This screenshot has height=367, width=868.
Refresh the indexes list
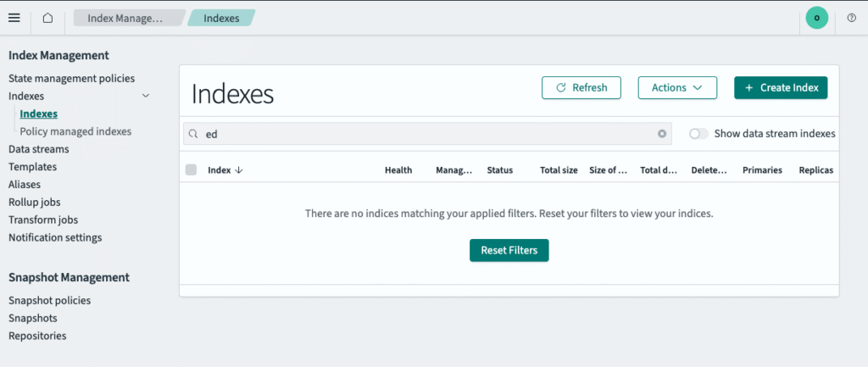581,87
